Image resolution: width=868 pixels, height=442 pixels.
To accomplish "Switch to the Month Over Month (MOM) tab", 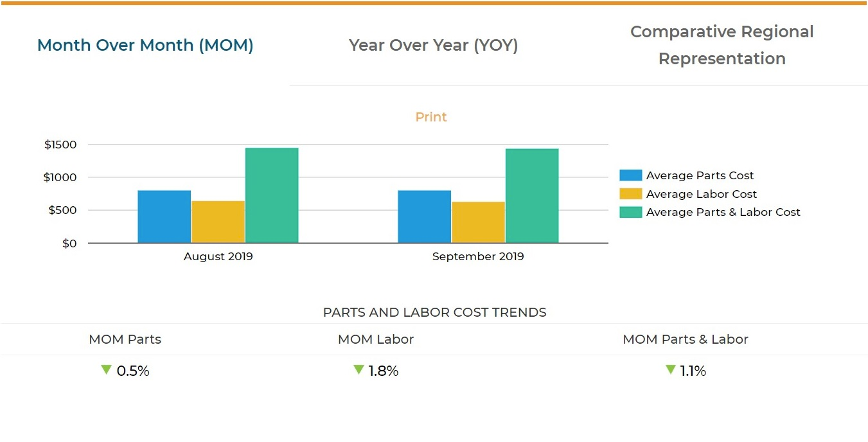I will coord(145,46).
